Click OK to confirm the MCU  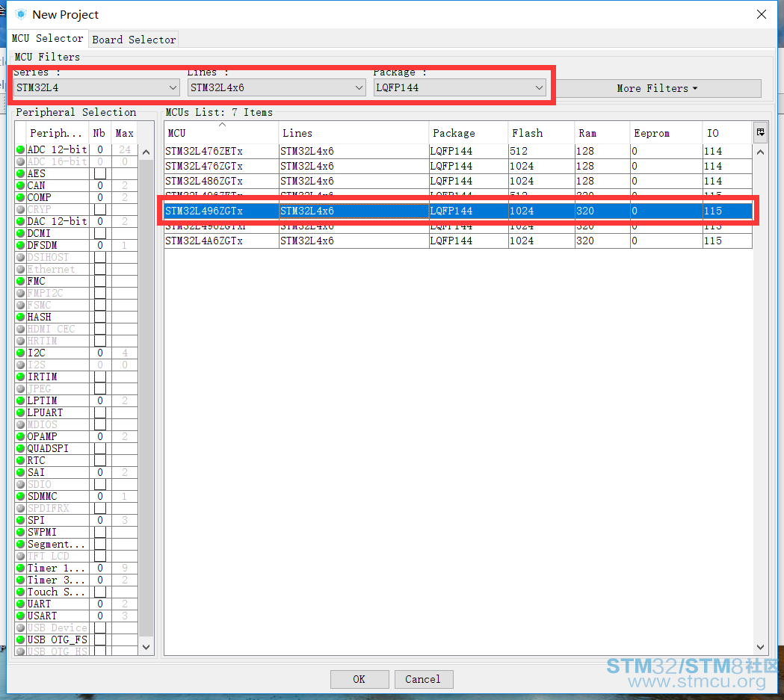tap(359, 679)
